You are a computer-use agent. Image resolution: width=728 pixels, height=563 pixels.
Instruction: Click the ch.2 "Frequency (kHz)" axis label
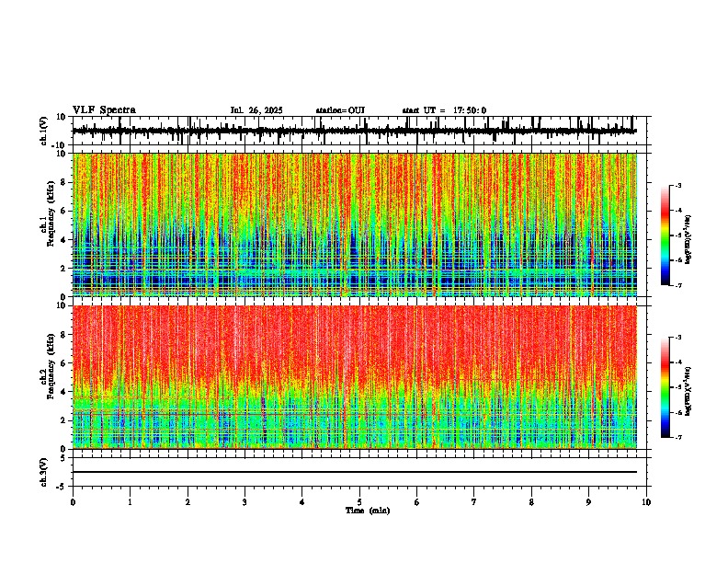[51, 366]
